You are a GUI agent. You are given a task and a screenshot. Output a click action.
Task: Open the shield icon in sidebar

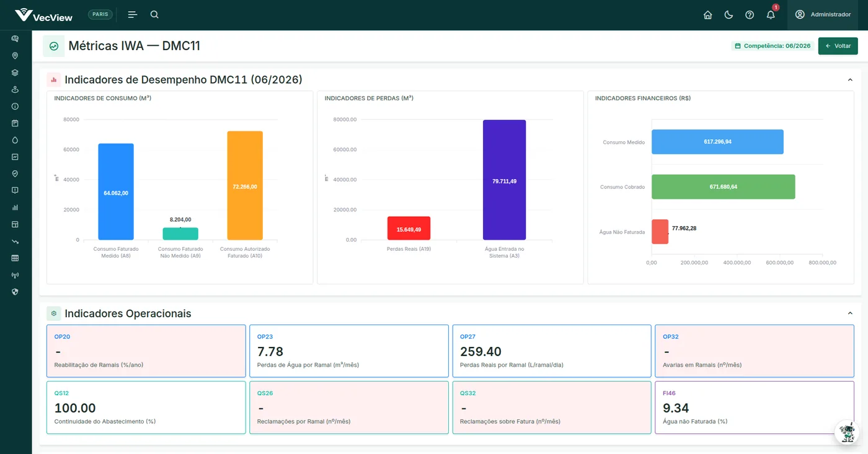click(x=15, y=292)
